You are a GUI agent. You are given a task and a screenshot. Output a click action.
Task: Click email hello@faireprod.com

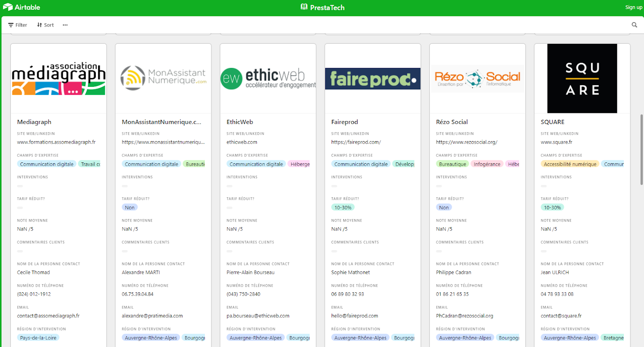(x=355, y=316)
